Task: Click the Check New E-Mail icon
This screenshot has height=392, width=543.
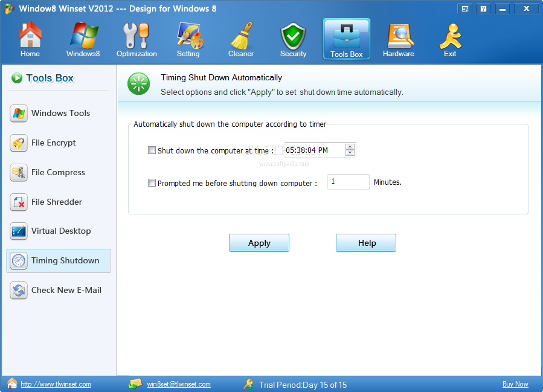Action: (19, 290)
